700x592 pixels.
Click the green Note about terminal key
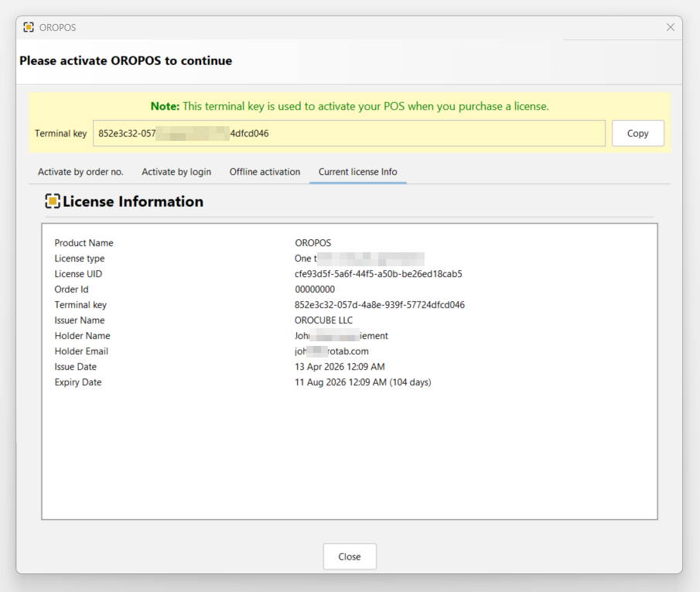[350, 106]
